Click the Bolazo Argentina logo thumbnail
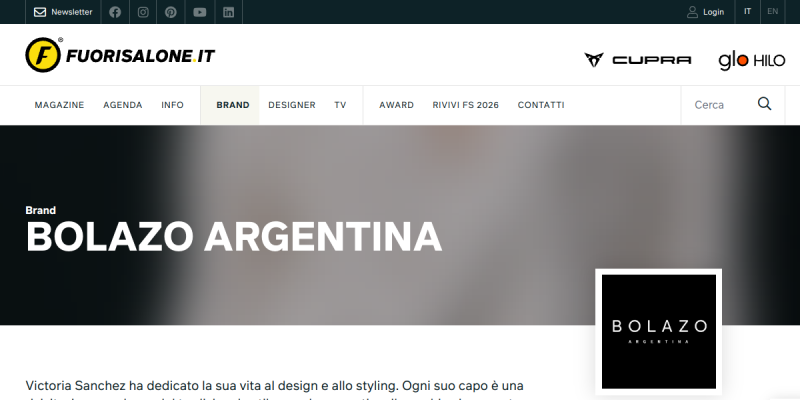 coord(659,332)
